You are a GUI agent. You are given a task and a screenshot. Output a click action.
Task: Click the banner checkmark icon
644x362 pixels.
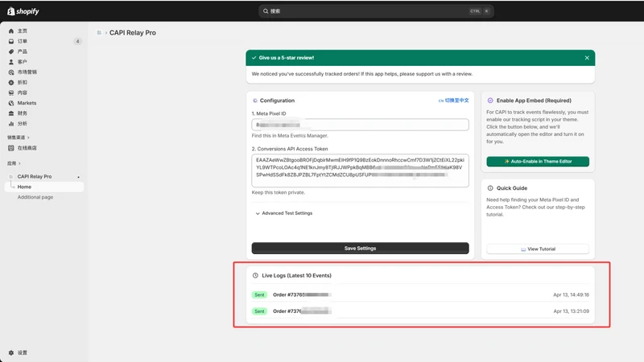(254, 58)
